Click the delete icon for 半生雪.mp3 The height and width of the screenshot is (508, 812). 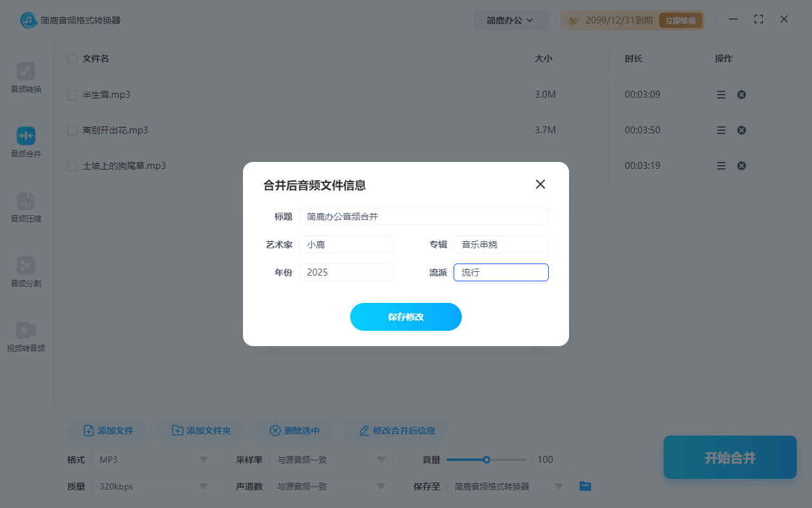[x=741, y=94]
